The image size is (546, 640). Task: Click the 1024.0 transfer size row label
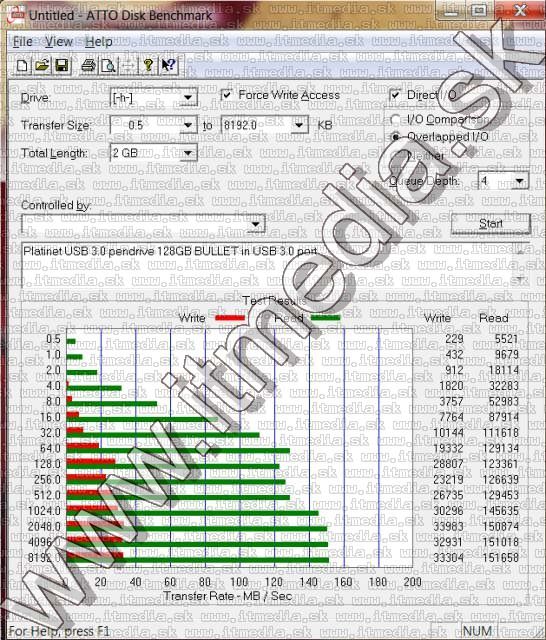(44, 511)
